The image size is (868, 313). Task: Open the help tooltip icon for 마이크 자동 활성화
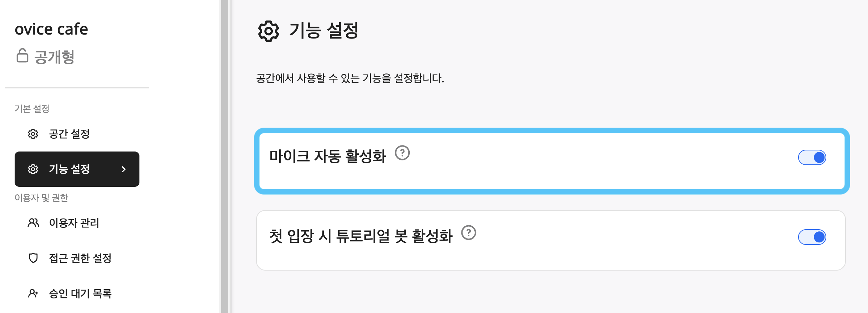pos(402,153)
